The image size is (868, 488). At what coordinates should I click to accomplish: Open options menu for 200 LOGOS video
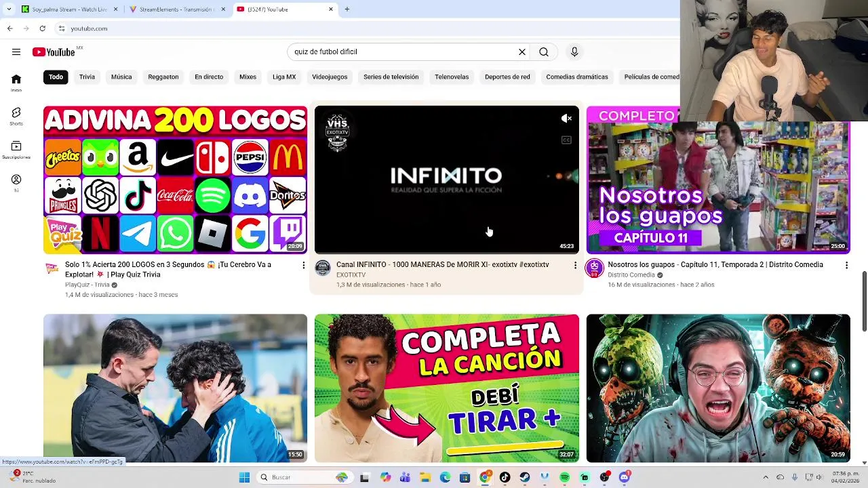click(303, 265)
